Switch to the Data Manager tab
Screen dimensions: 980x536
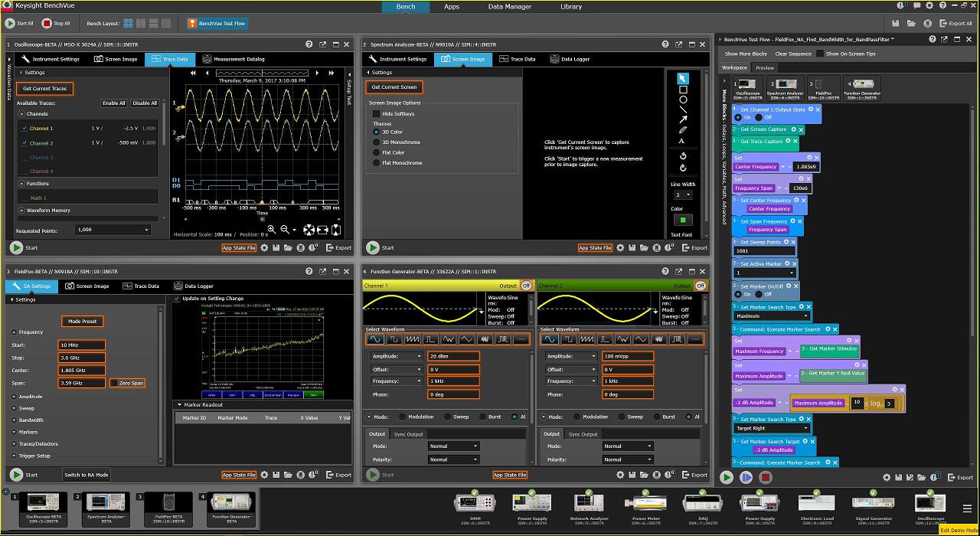510,7
